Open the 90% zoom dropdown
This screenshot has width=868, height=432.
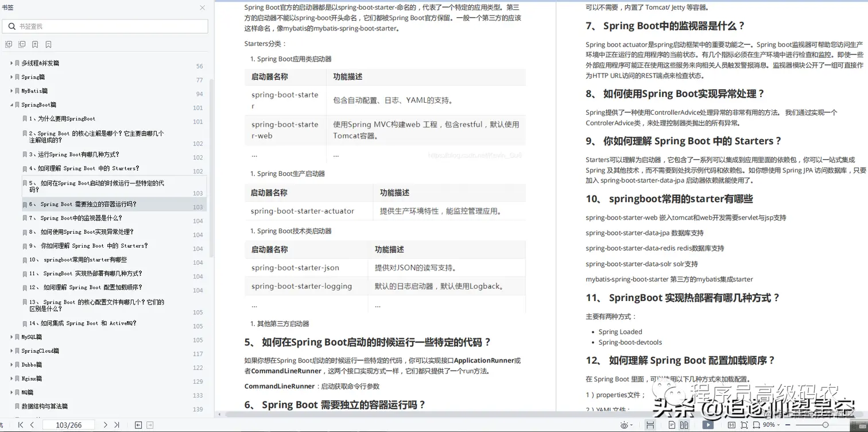[x=771, y=425]
